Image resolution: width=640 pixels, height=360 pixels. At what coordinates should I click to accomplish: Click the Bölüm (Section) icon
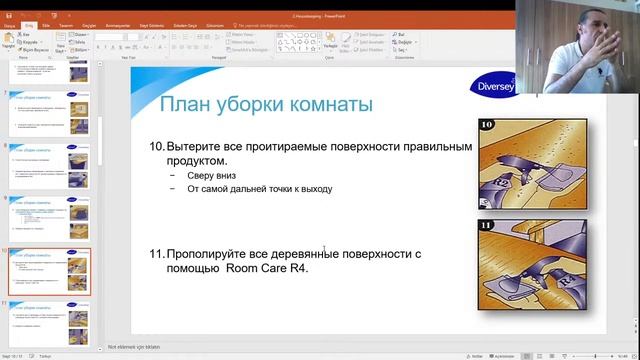[x=71, y=50]
